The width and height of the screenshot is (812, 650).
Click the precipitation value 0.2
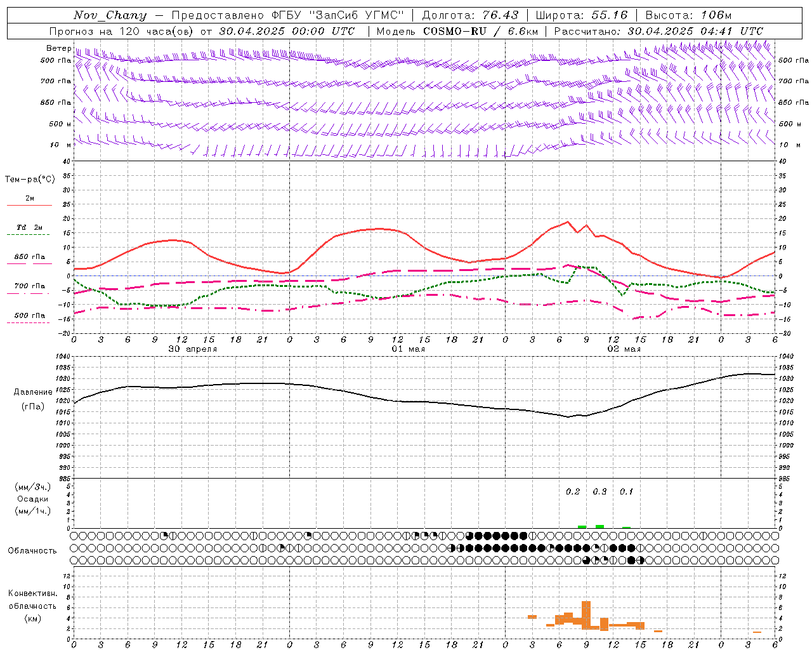(x=573, y=491)
